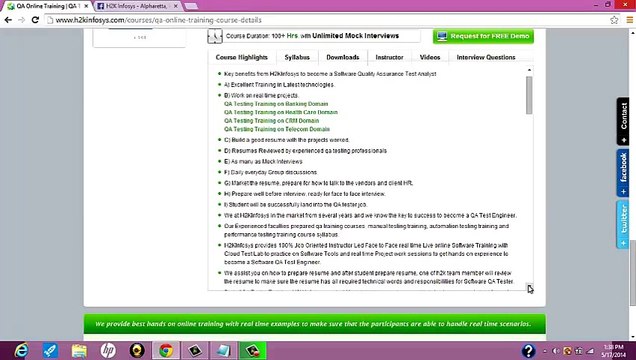
Task: Expand the twitter side tab
Action: coord(623,224)
